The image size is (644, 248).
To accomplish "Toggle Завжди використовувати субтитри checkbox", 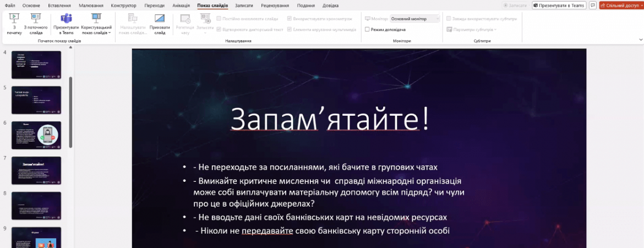I will pos(449,19).
